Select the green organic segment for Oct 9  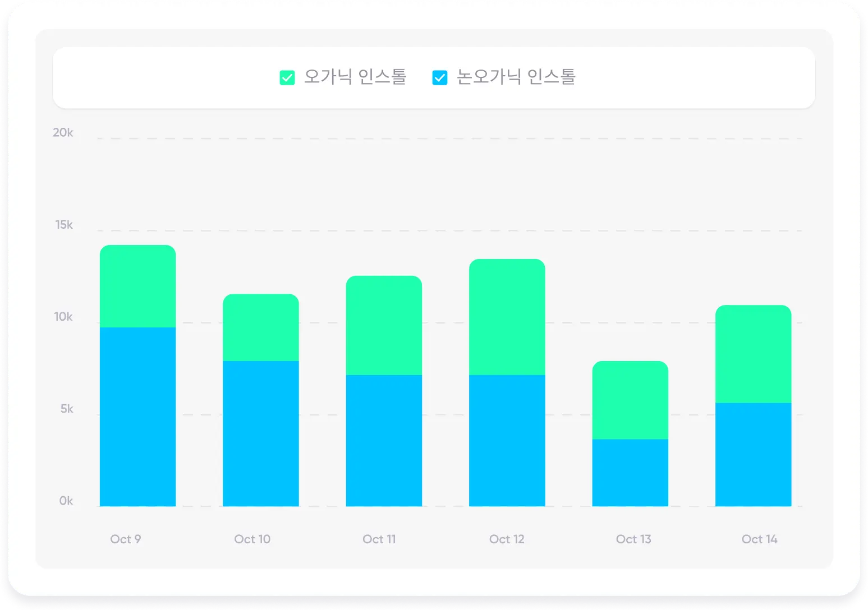click(137, 286)
